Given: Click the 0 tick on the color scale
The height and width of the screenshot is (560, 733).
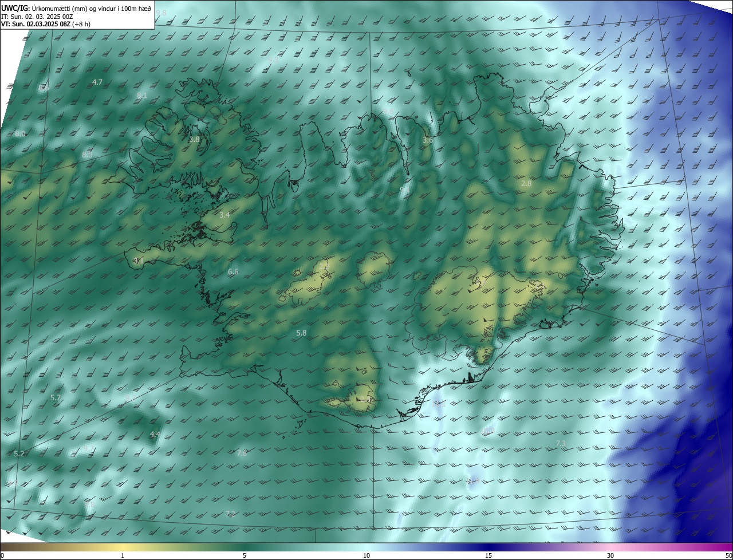Looking at the screenshot, I should click(x=2, y=555).
